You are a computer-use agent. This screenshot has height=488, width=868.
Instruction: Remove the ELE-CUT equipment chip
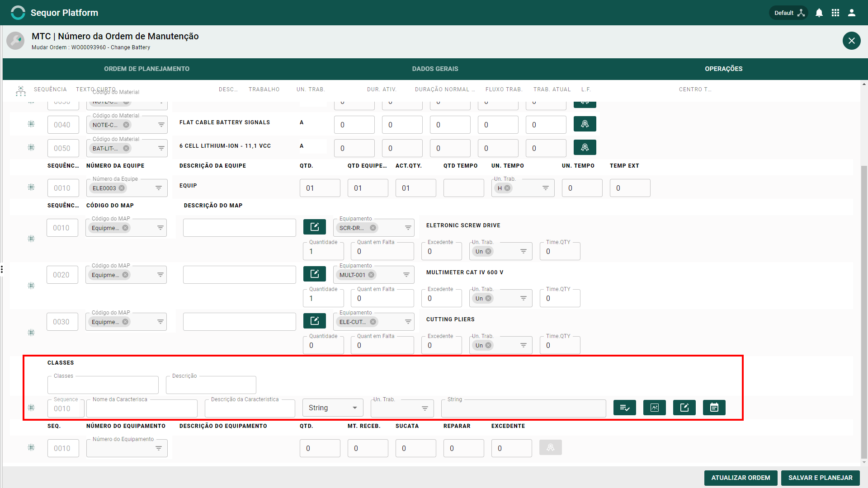pyautogui.click(x=373, y=322)
